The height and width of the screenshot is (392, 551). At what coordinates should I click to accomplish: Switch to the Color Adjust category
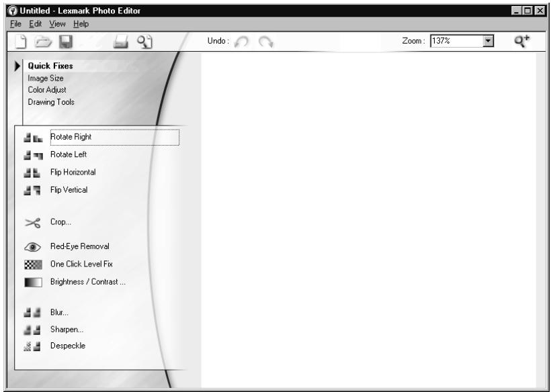tap(47, 90)
